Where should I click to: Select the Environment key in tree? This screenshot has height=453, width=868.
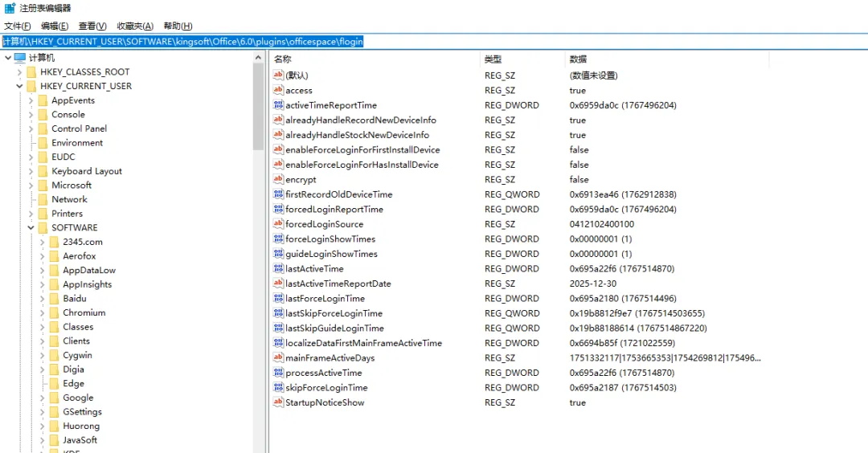pyautogui.click(x=77, y=143)
